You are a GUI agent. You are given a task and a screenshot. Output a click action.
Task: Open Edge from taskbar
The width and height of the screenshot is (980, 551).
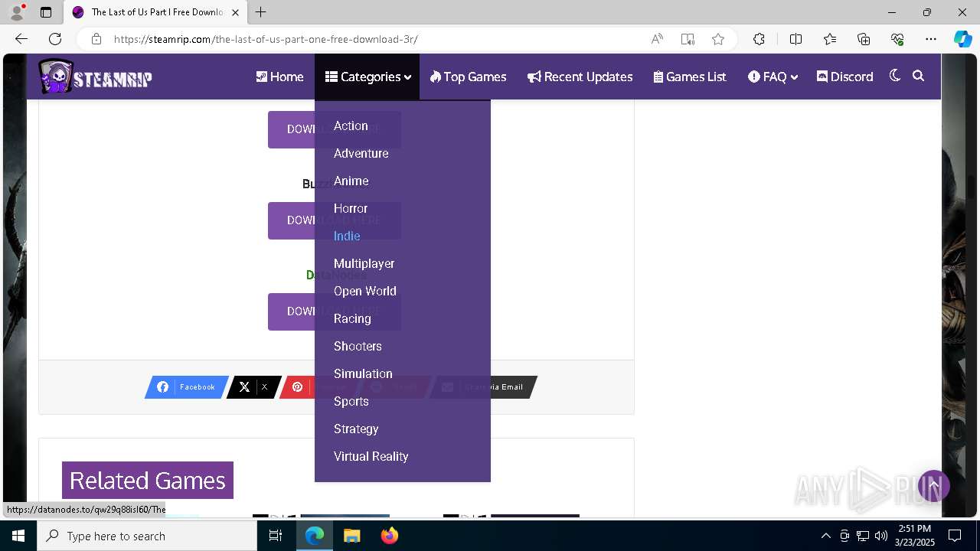315,536
